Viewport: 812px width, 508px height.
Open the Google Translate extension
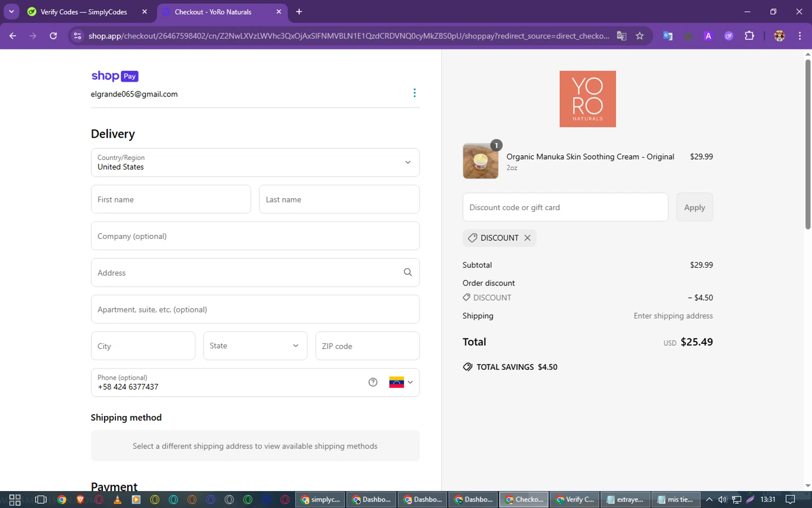click(x=668, y=36)
